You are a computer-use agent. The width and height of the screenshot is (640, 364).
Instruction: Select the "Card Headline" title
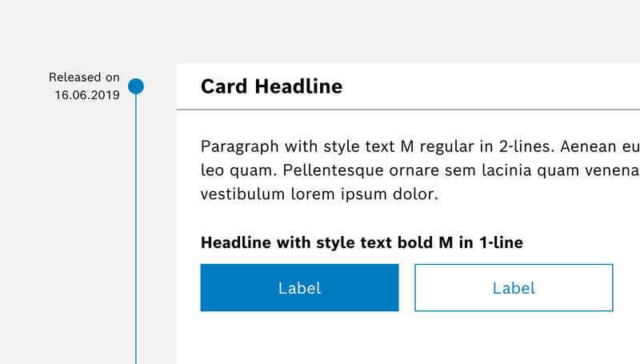pos(271,86)
